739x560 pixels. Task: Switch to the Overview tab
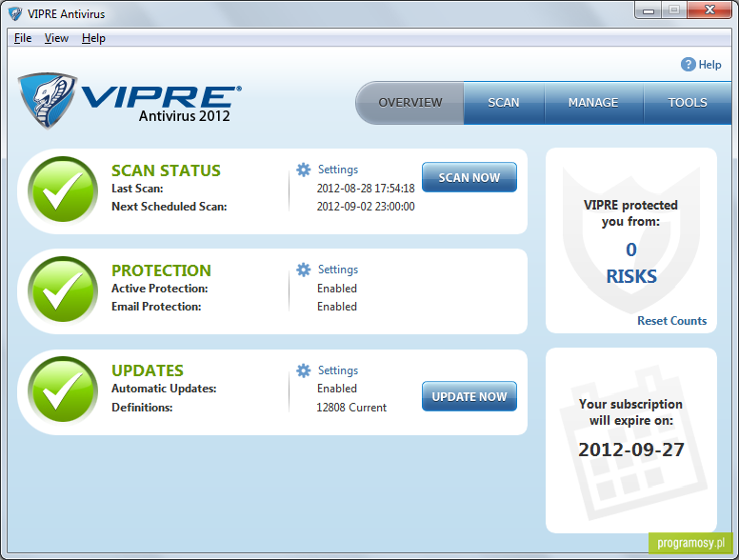[x=410, y=103]
